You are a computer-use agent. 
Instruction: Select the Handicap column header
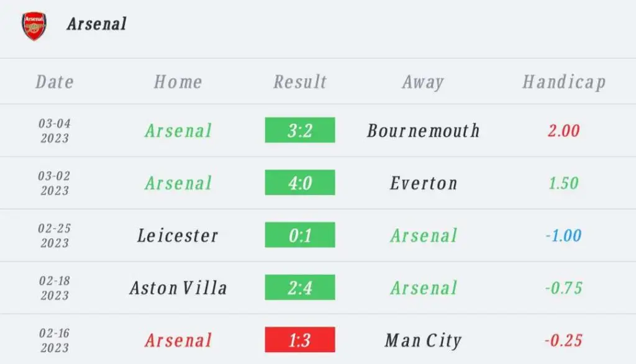(564, 82)
